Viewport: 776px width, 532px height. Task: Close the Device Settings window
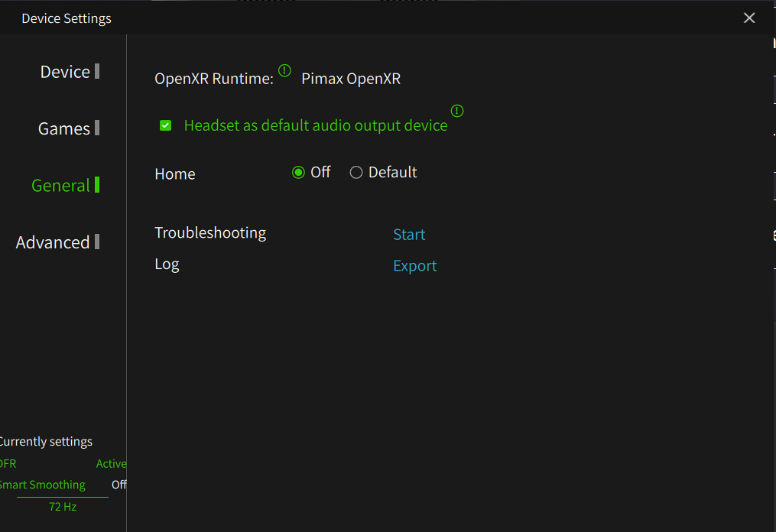click(x=749, y=18)
